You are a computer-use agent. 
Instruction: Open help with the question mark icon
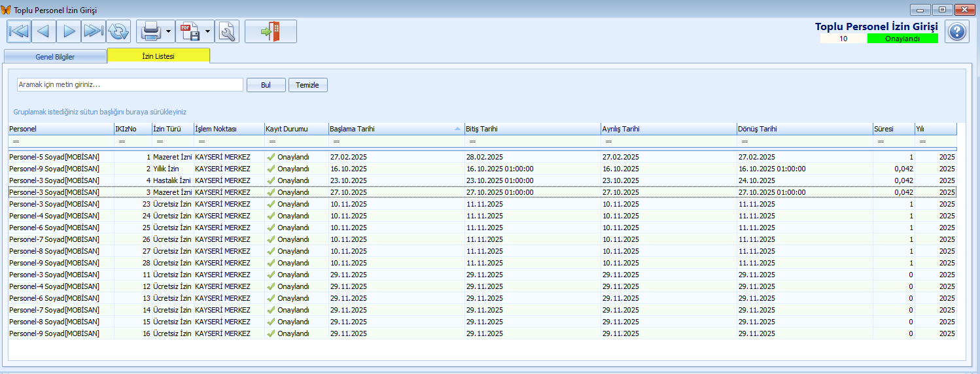(956, 31)
